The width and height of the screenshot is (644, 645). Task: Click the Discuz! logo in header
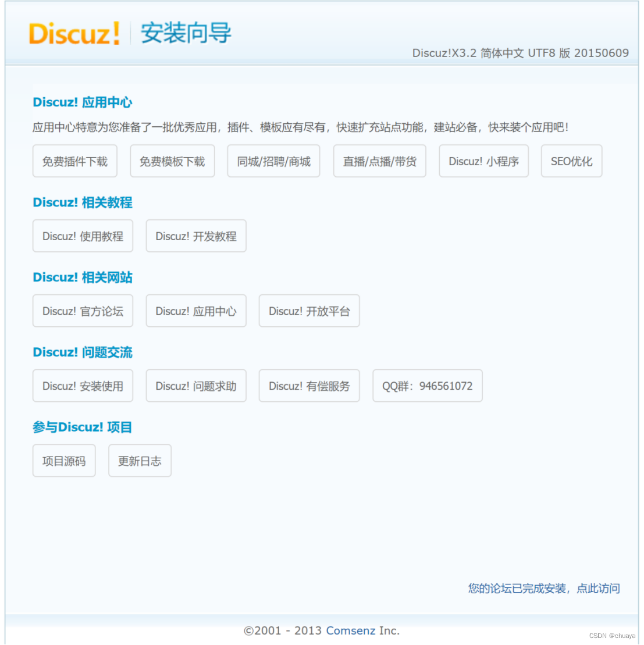point(74,33)
